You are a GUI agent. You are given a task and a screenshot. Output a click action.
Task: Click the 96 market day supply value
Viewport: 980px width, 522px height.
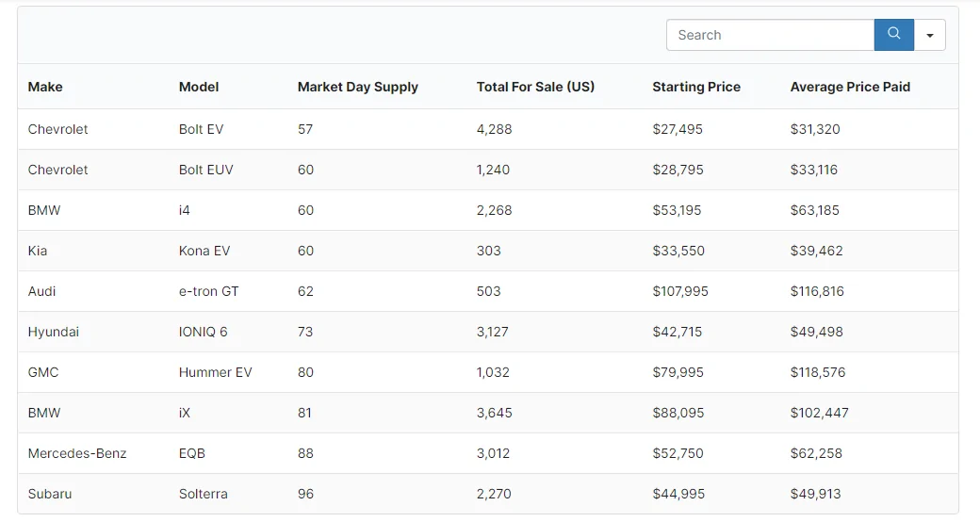[305, 494]
